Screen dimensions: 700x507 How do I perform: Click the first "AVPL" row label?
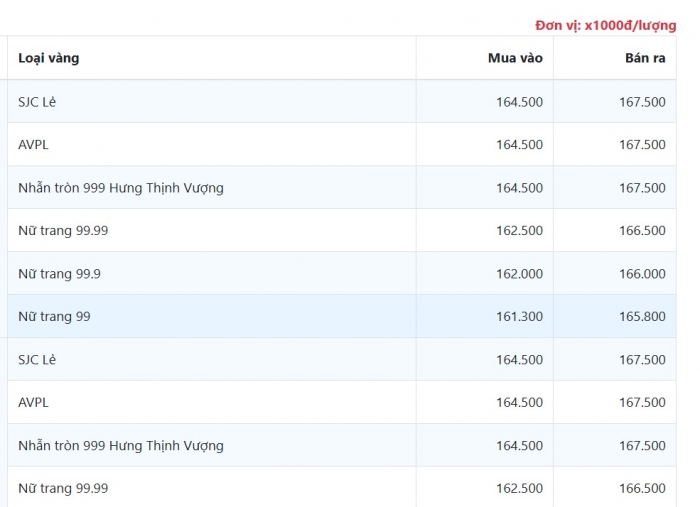[33, 144]
